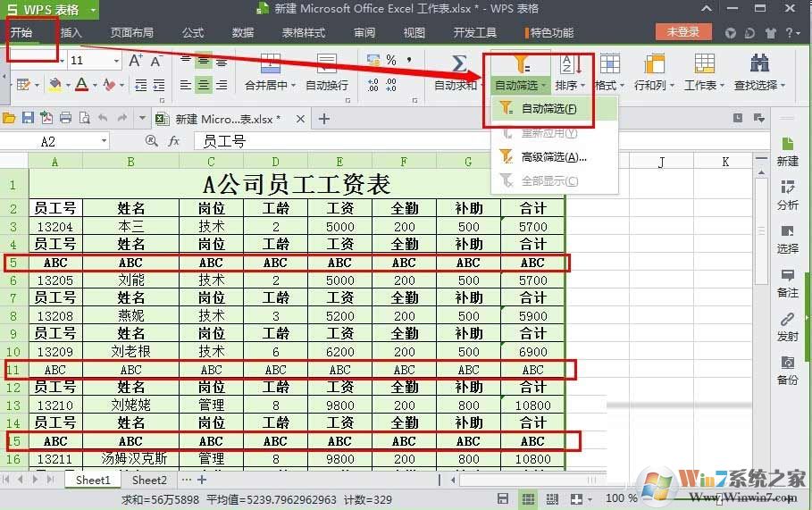
Task: Click the increase font size icon
Action: point(136,61)
